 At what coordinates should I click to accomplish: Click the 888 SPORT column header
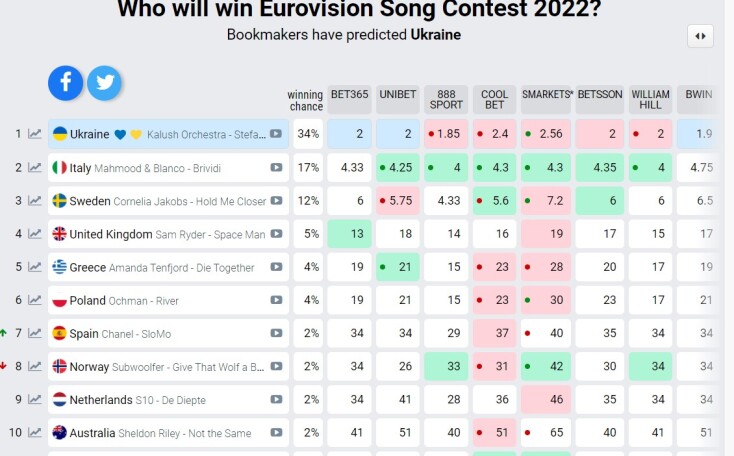[x=446, y=100]
